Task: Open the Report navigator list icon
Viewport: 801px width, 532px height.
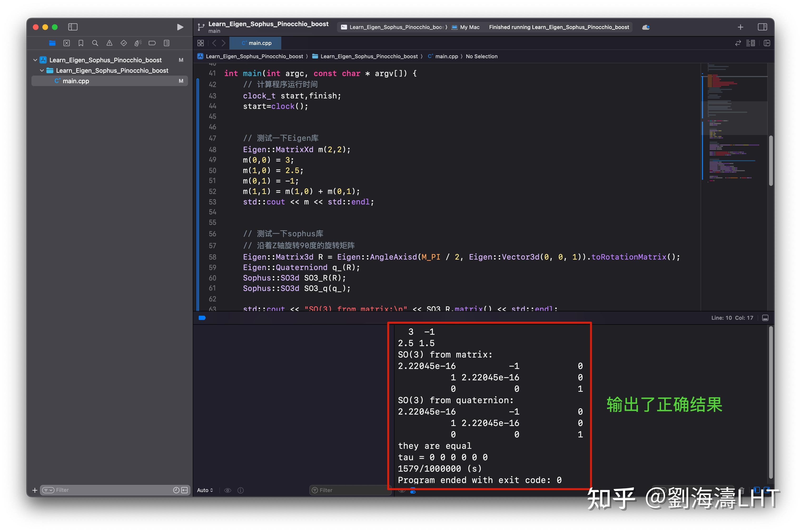Action: (x=166, y=43)
